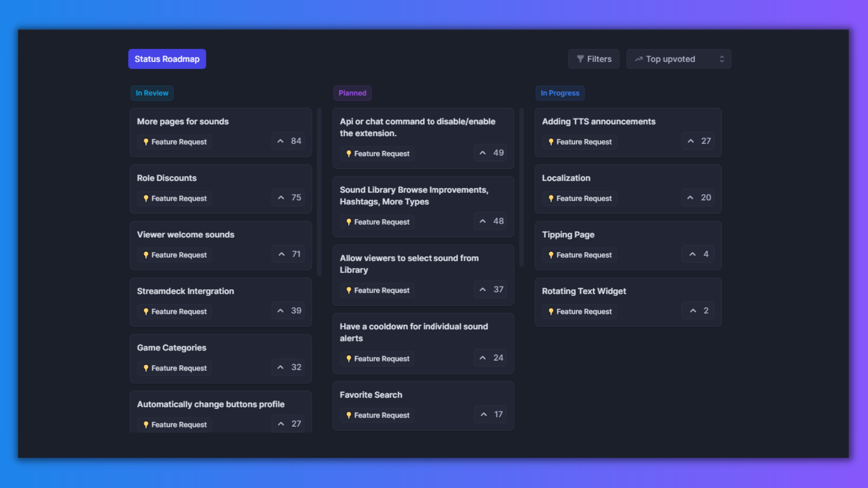This screenshot has height=488, width=868.
Task: Click the upvote arrow on Allow viewers to select sound
Action: (x=483, y=290)
